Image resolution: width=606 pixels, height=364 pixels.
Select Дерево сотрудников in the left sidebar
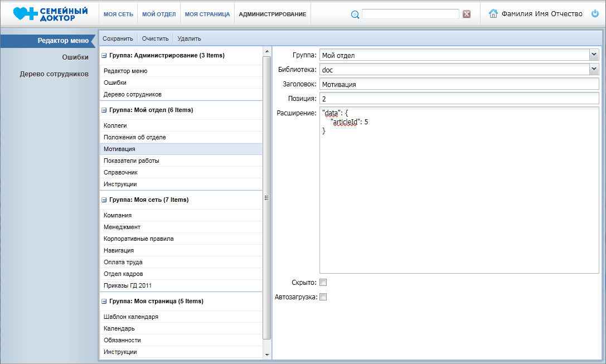(x=54, y=74)
